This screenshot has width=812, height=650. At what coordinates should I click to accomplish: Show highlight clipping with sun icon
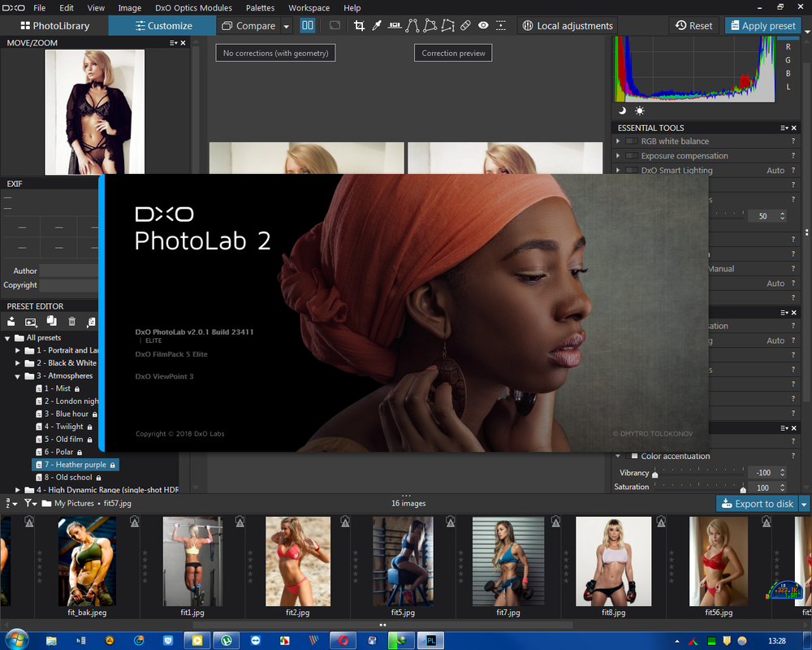[x=640, y=110]
